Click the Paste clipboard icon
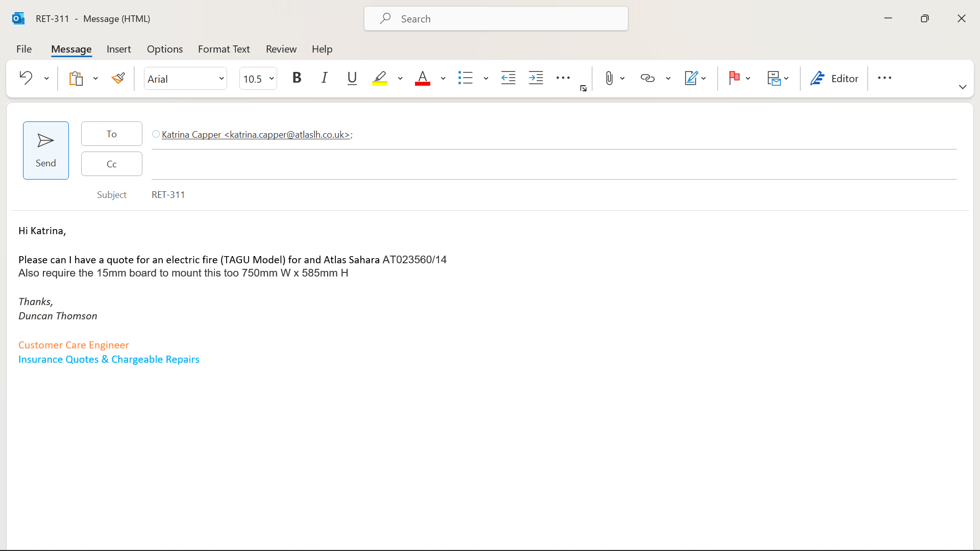 point(76,78)
